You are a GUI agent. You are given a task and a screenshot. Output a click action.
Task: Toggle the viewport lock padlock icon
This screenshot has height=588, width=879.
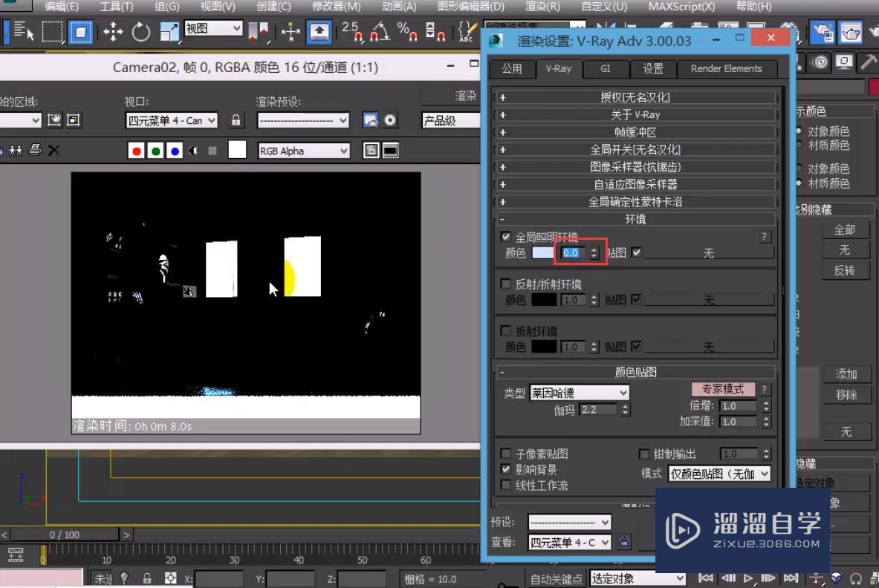coord(236,120)
